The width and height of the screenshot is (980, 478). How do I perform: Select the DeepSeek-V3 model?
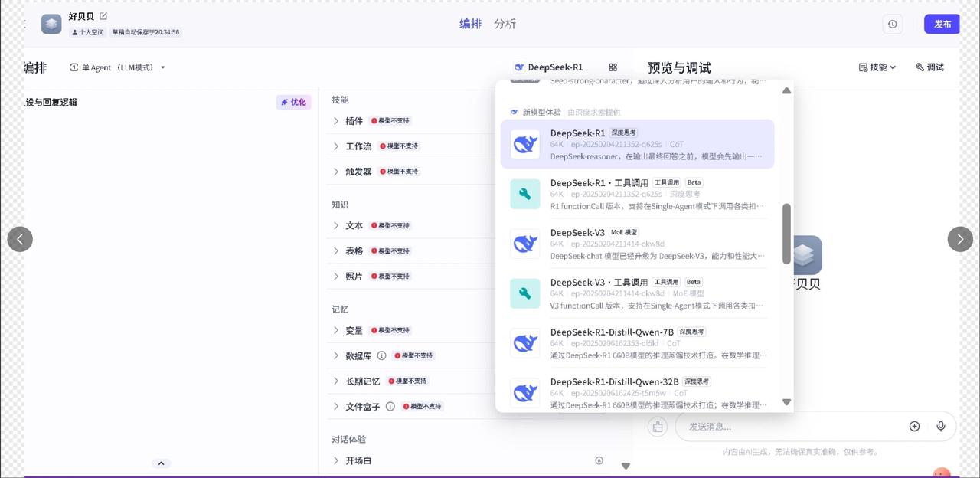click(x=637, y=244)
